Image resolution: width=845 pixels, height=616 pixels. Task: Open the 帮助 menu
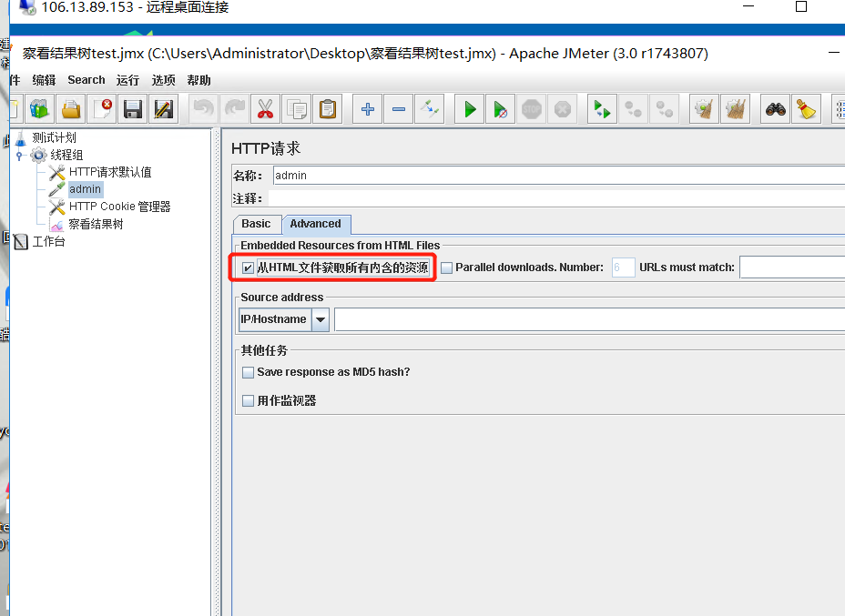(199, 80)
